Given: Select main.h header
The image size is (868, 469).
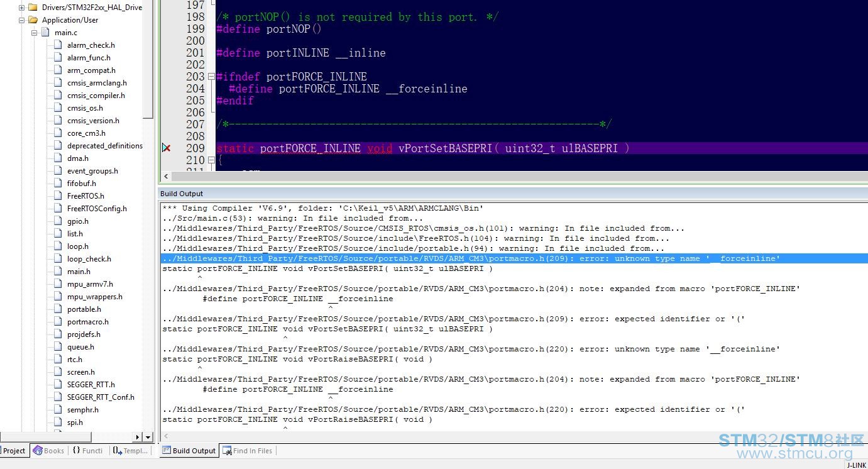Looking at the screenshot, I should pos(79,272).
